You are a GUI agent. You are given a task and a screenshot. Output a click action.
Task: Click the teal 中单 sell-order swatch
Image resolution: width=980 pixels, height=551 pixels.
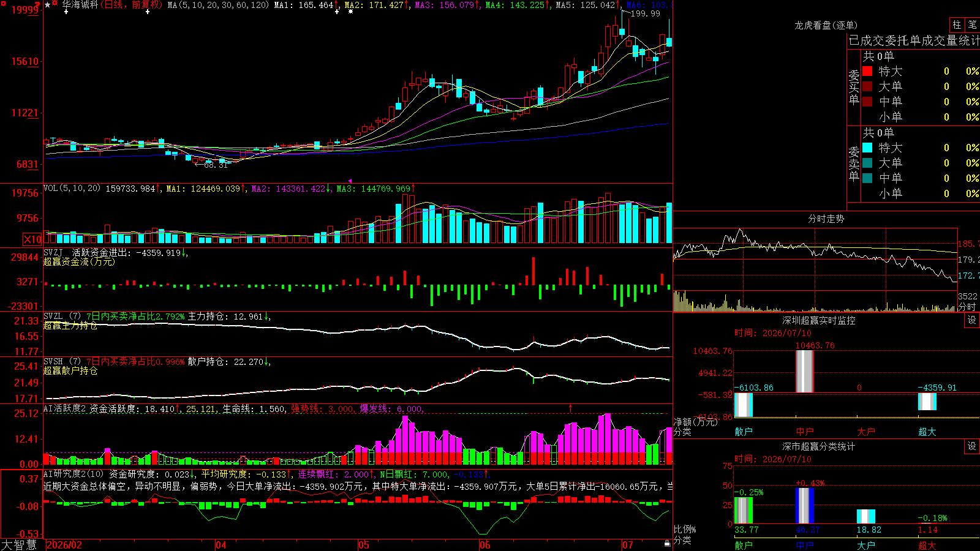pyautogui.click(x=867, y=178)
